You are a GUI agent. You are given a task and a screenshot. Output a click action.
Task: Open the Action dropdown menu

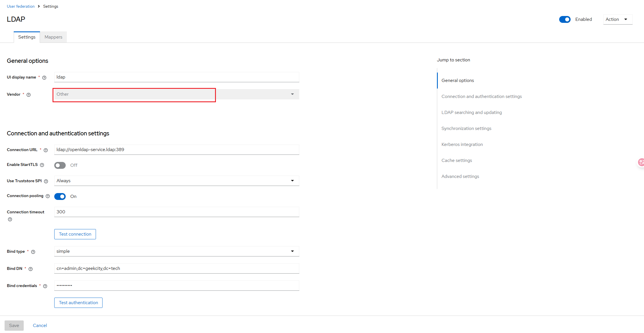click(x=617, y=19)
